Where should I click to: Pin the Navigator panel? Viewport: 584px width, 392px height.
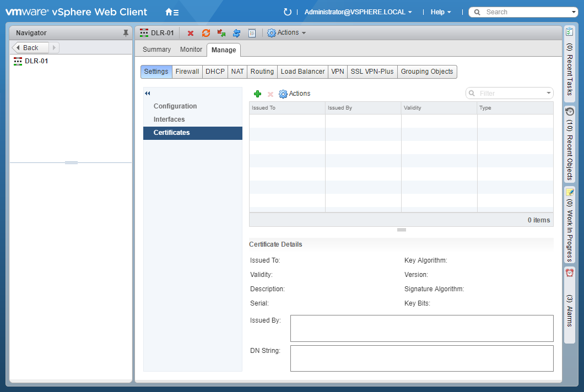[x=126, y=33]
